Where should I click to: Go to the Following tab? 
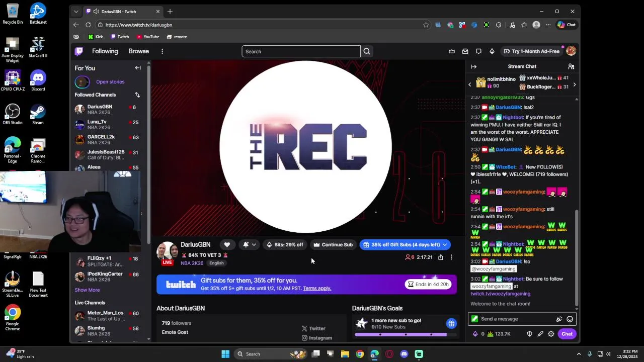105,51
